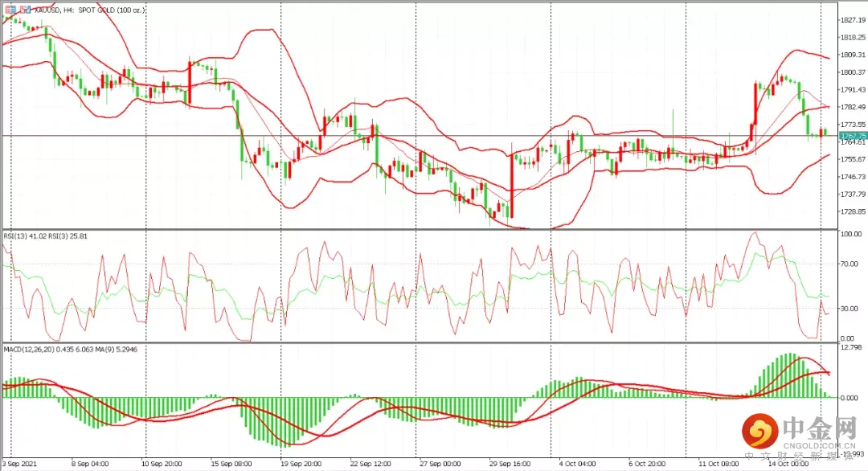Select time axis label 19 Sep 20:00
The width and height of the screenshot is (868, 471).
301,464
